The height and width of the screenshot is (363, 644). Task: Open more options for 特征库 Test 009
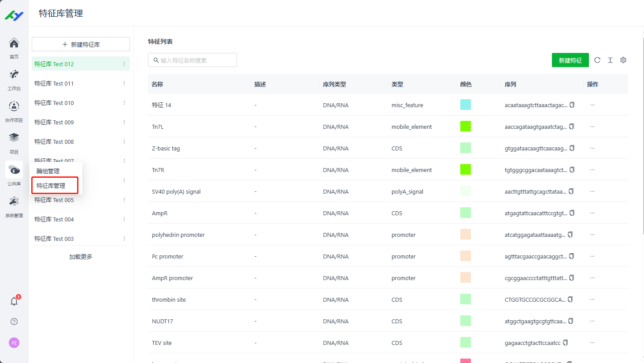[x=124, y=122]
